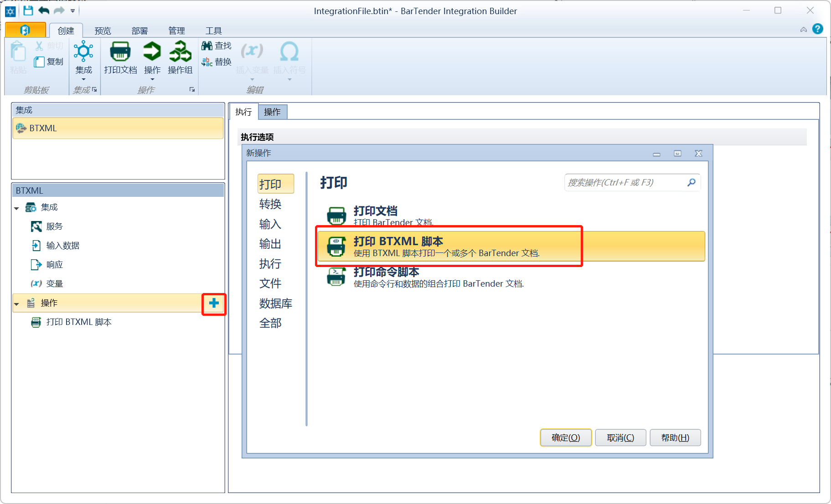The image size is (831, 504).
Task: Collapse the 操作 tree node arrow
Action: (x=16, y=304)
